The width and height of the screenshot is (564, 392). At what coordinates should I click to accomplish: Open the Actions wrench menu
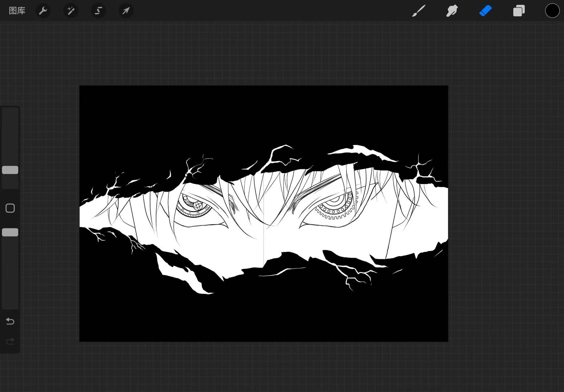[x=43, y=11]
